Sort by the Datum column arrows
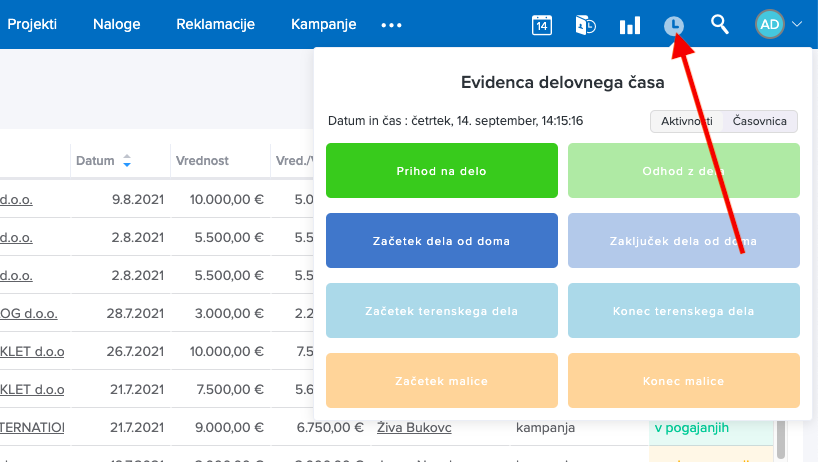 127,161
